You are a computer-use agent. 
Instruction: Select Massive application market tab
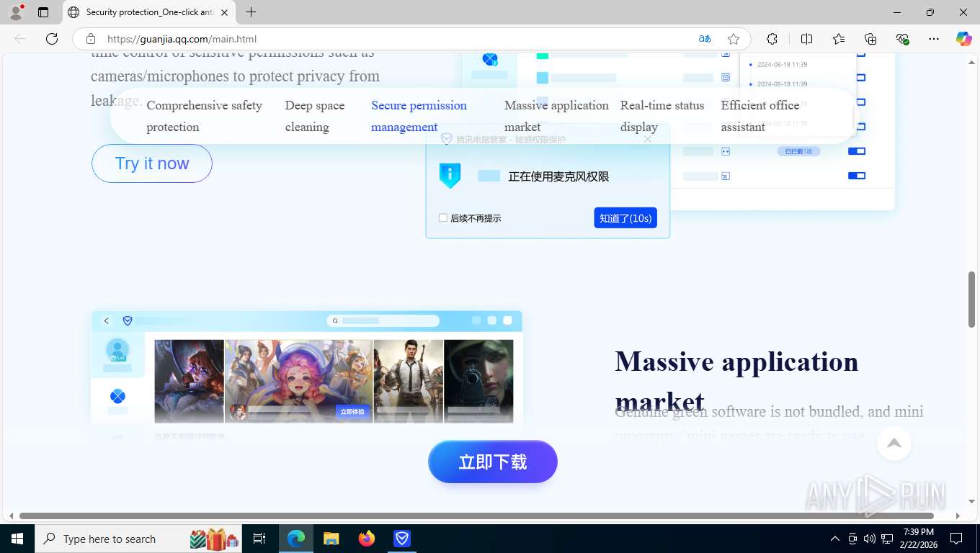(556, 116)
